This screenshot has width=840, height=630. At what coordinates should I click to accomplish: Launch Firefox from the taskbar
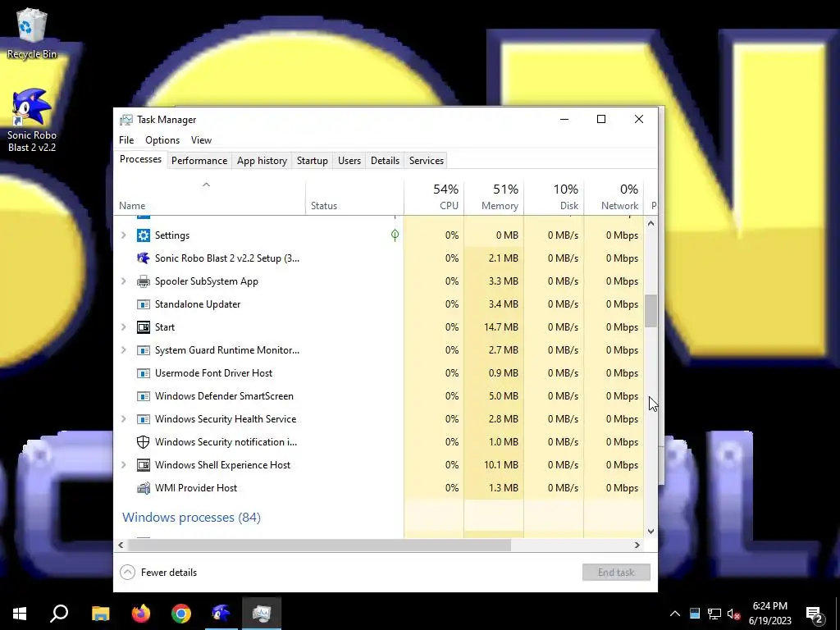click(141, 614)
